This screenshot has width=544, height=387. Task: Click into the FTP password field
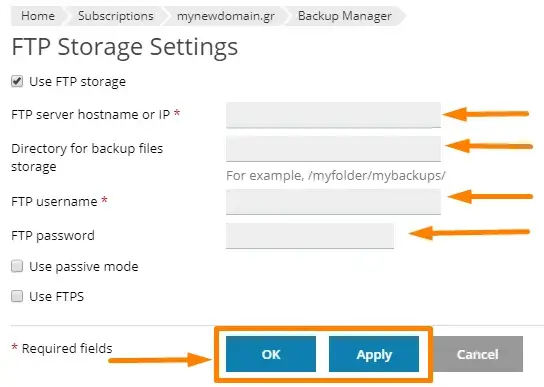pyautogui.click(x=310, y=236)
